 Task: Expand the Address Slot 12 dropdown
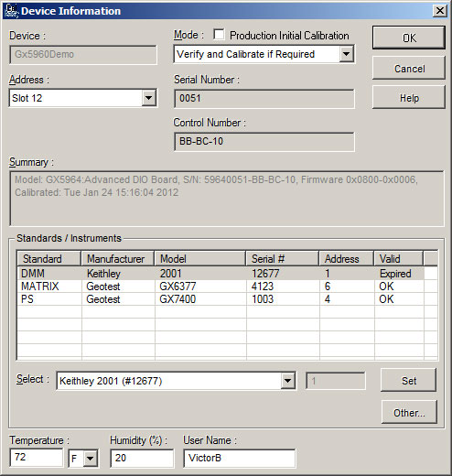(149, 98)
